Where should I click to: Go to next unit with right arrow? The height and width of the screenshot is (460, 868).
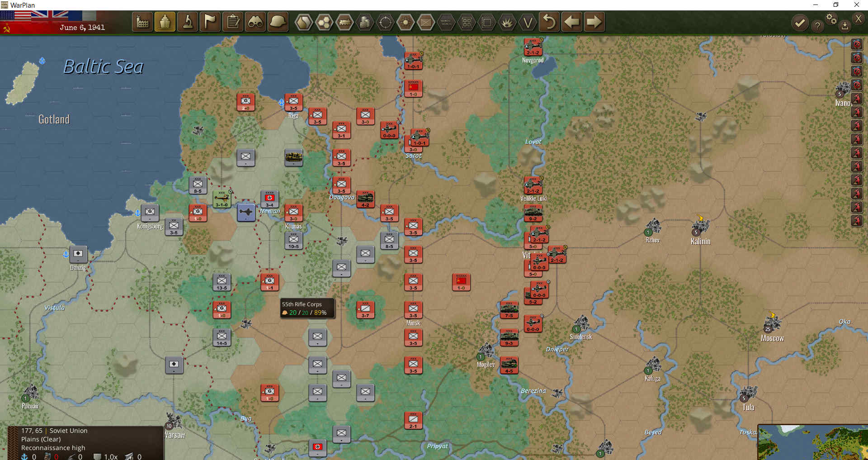(594, 22)
